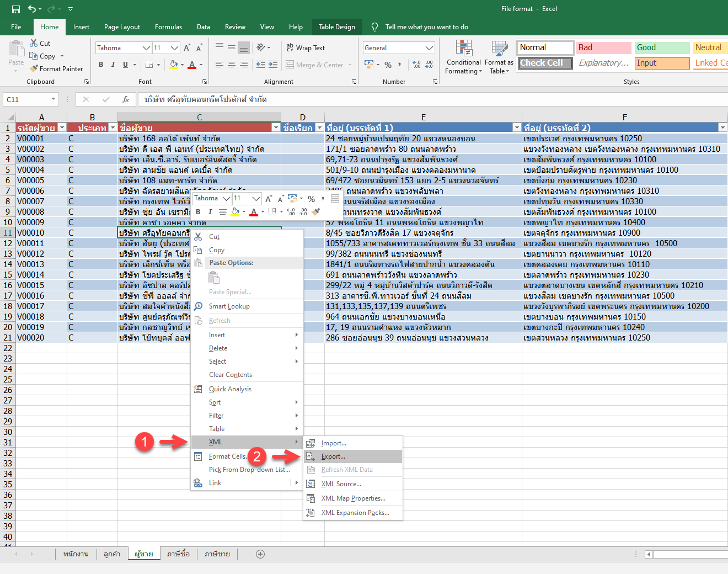Open Merge & Center dropdown arrow
This screenshot has width=728, height=574.
click(x=350, y=65)
